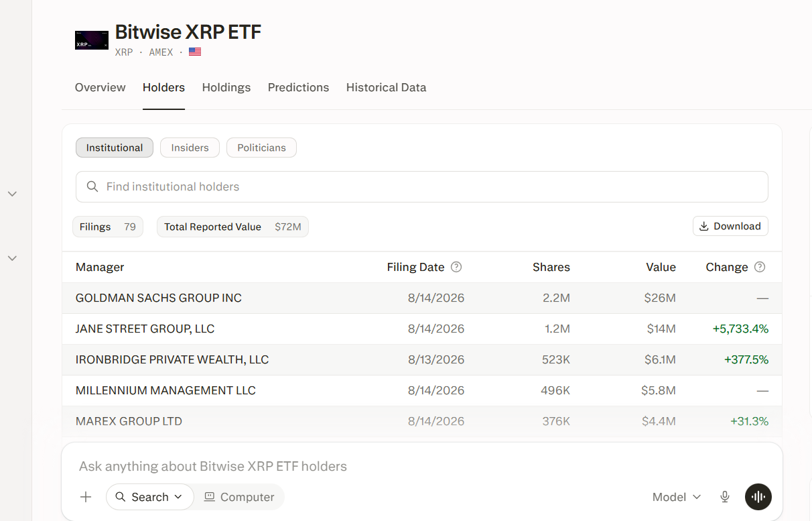Click the Bitwise XRP ETF logo thumbnail
Image resolution: width=812 pixels, height=521 pixels.
point(92,40)
